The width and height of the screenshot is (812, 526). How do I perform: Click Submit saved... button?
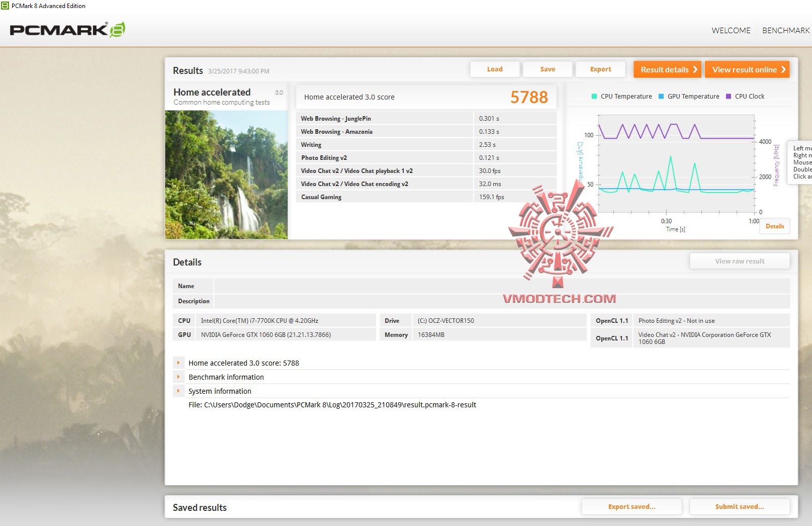(740, 506)
